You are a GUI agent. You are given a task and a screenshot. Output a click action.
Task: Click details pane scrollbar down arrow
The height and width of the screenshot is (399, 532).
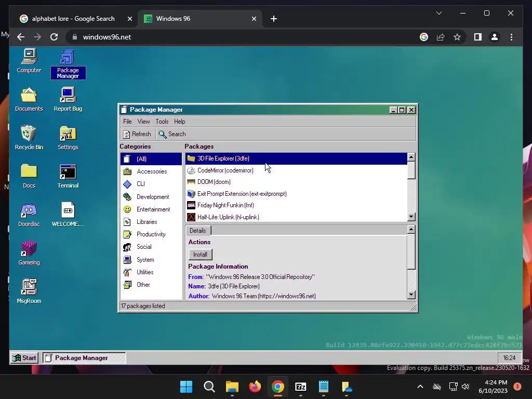(411, 295)
